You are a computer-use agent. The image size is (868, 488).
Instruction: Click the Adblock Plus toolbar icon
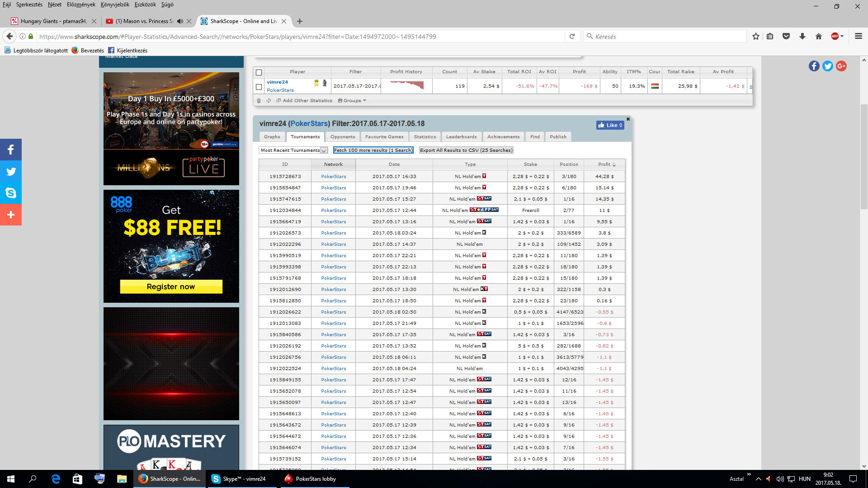835,37
